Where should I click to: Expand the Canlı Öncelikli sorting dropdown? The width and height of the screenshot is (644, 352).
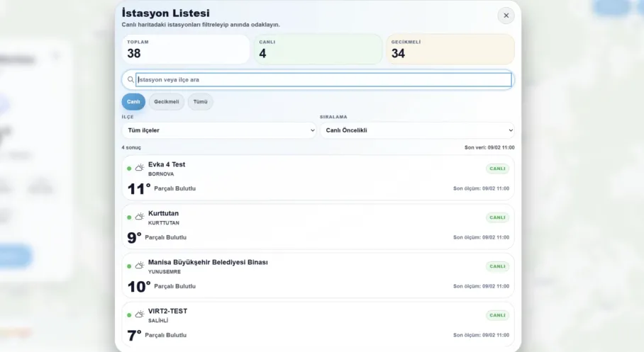(x=417, y=130)
